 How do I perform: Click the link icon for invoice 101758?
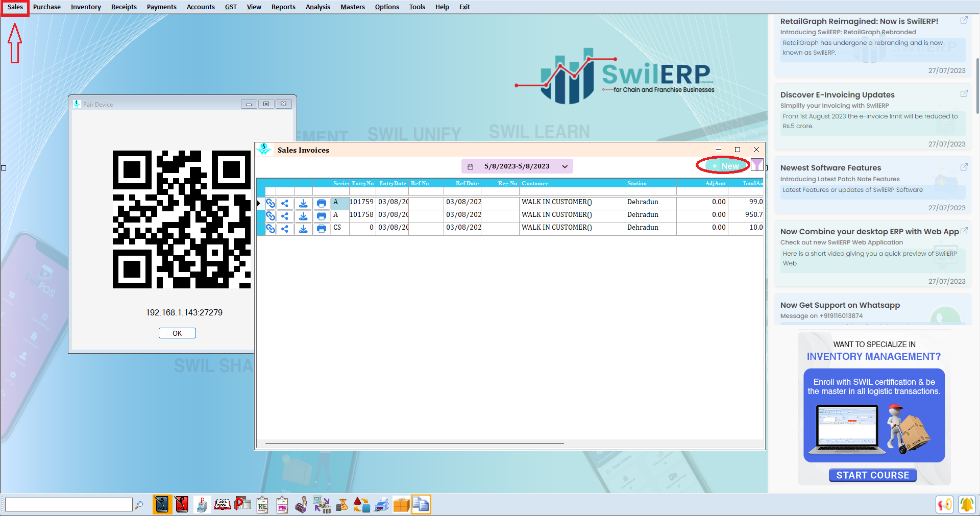(x=271, y=216)
